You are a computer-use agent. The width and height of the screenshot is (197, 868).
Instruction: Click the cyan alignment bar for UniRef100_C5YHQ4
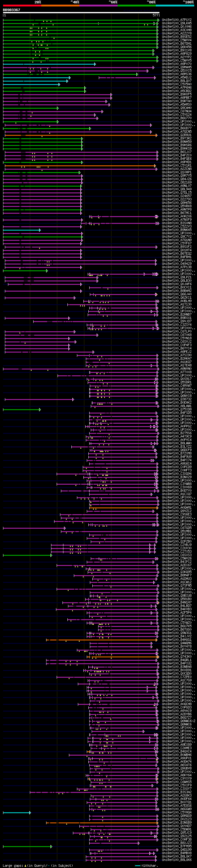[17, 813]
